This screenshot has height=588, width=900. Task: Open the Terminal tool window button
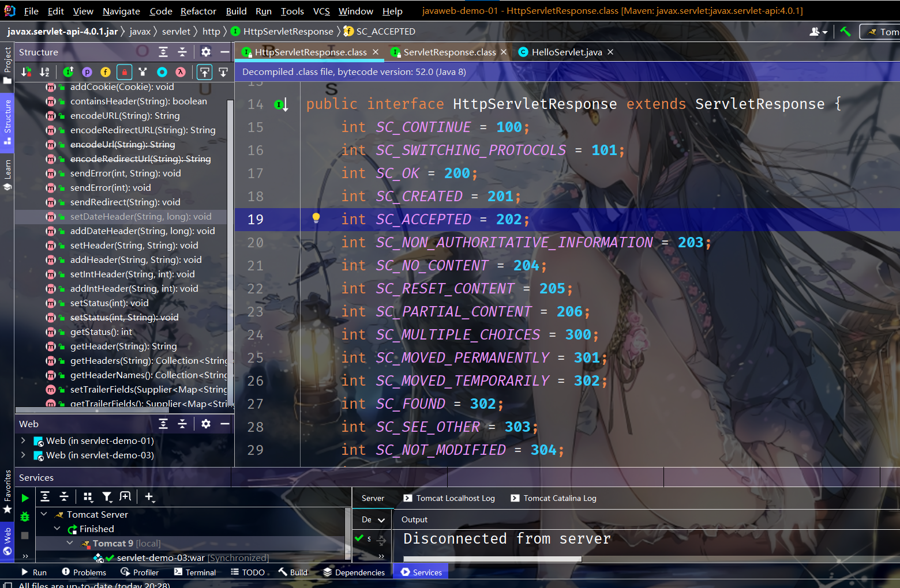coord(194,572)
